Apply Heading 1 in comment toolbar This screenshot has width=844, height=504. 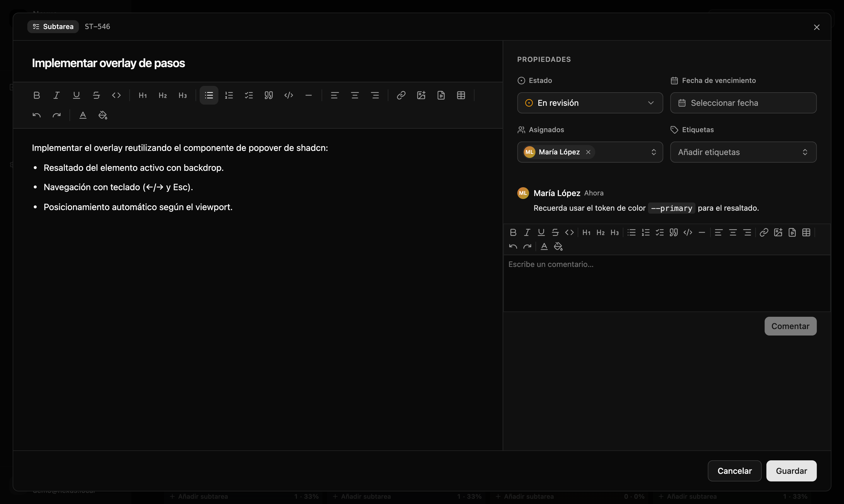pyautogui.click(x=587, y=232)
